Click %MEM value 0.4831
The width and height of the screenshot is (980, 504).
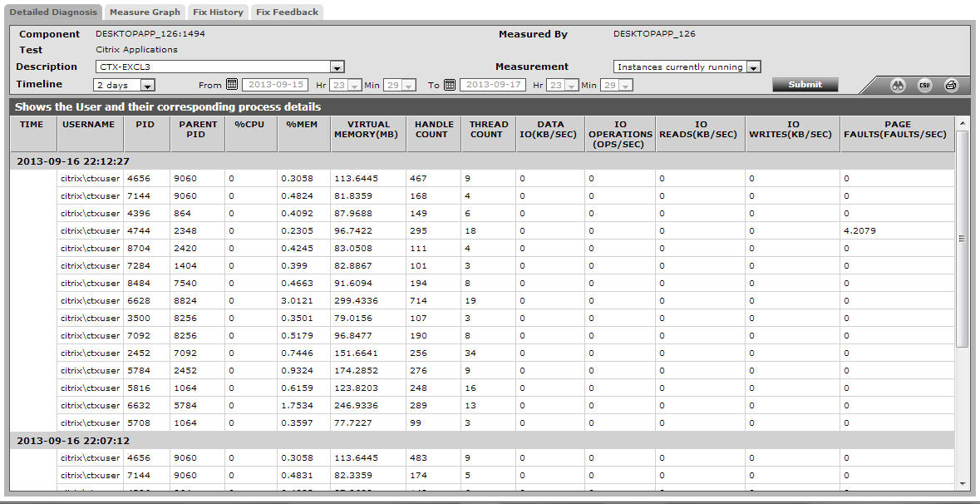[x=297, y=476]
